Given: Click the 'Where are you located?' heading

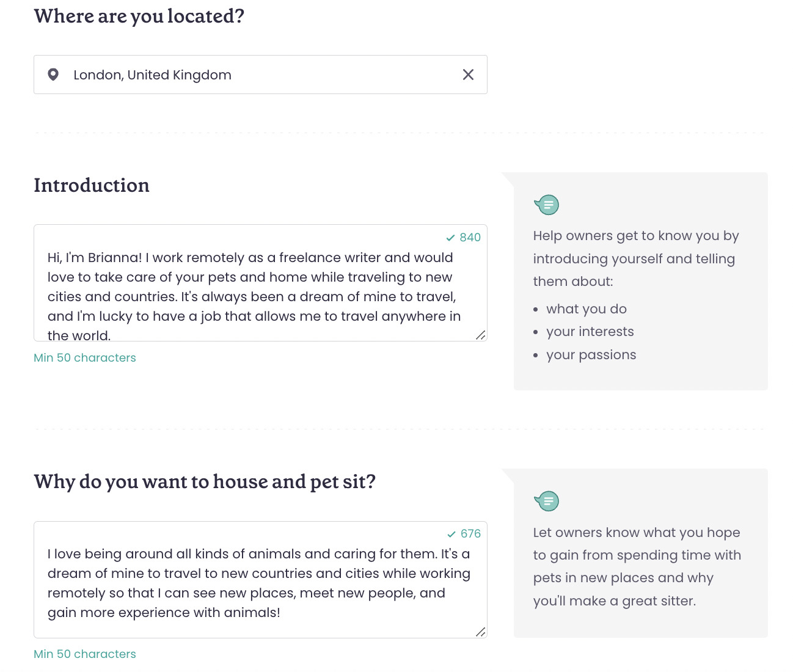Looking at the screenshot, I should pyautogui.click(x=139, y=16).
